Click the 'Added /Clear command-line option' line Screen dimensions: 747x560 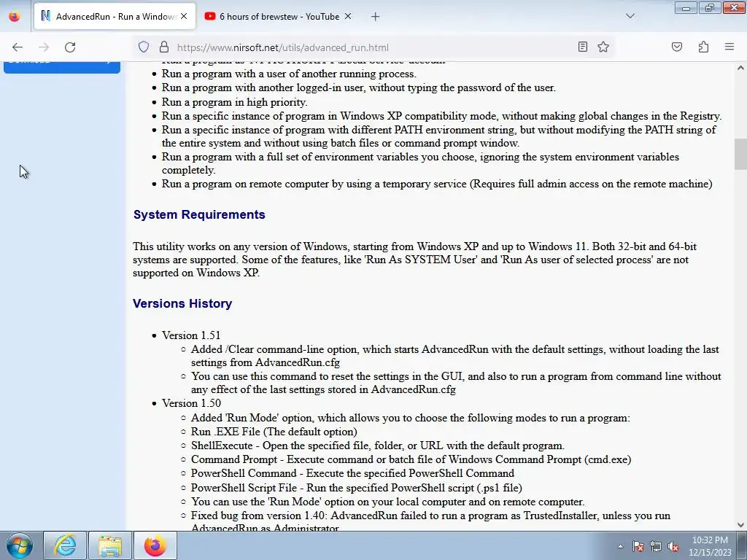tap(455, 356)
